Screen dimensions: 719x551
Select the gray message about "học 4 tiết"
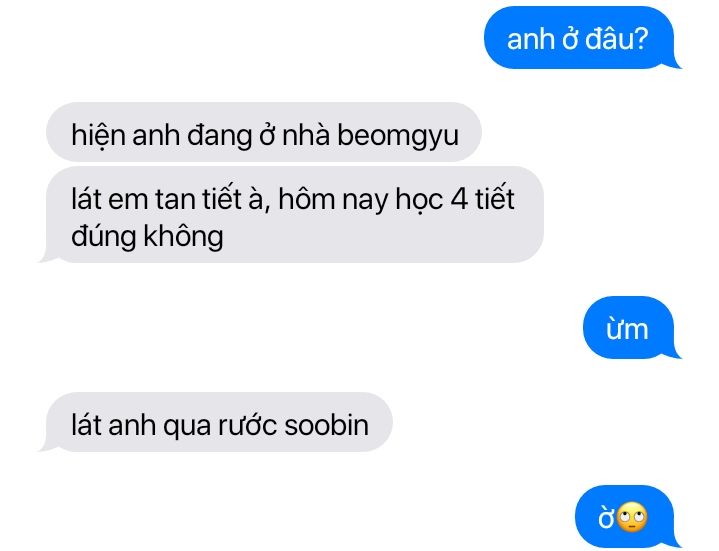point(291,215)
